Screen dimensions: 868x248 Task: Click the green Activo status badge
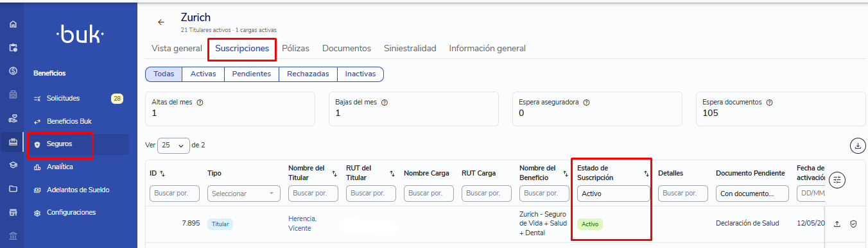pos(590,224)
